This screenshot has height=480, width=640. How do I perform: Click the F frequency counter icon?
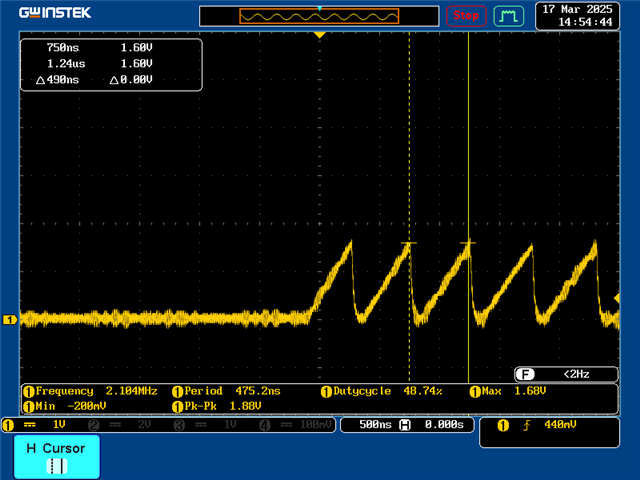click(x=525, y=374)
